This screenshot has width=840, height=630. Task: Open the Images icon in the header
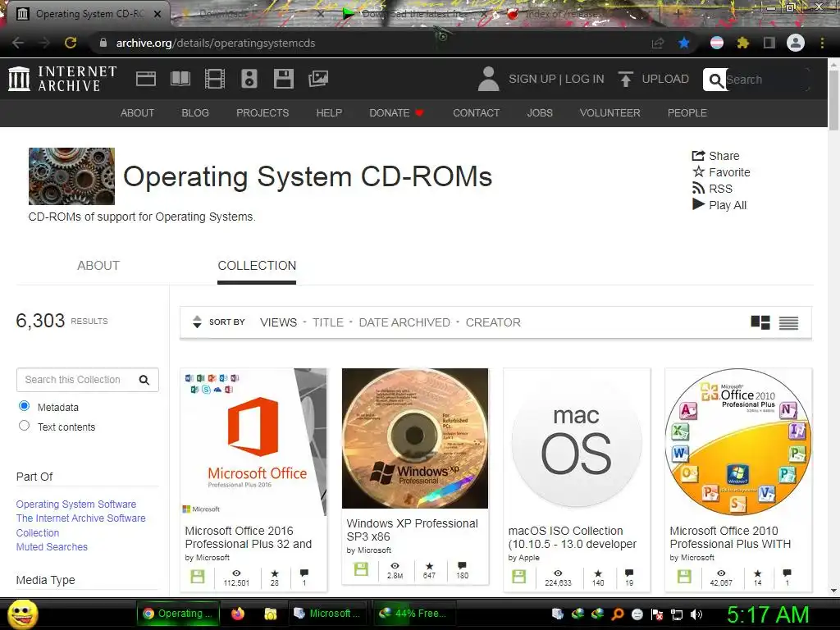318,79
